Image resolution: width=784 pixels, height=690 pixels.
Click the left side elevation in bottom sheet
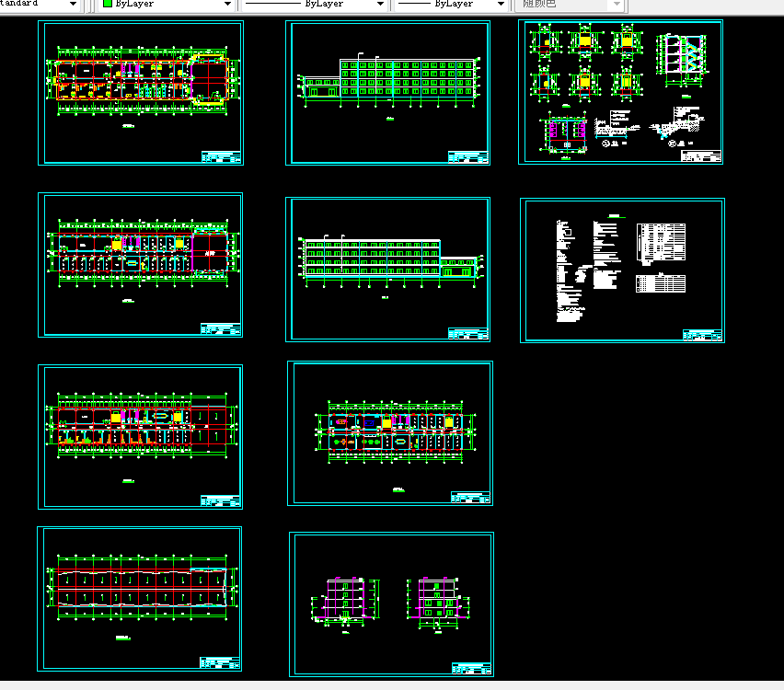[345, 601]
